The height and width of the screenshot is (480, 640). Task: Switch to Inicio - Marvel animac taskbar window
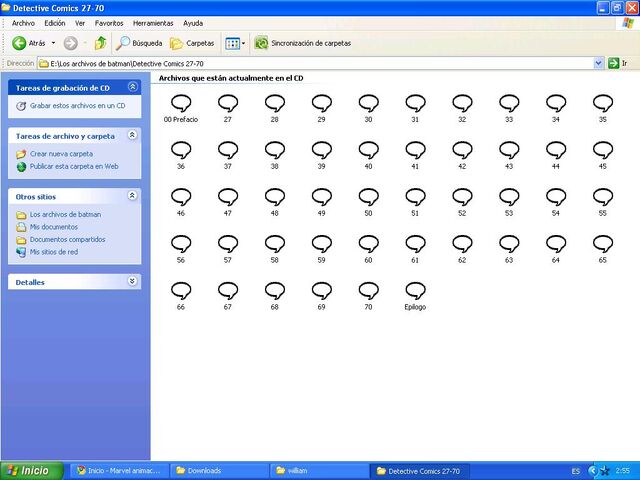coord(119,471)
